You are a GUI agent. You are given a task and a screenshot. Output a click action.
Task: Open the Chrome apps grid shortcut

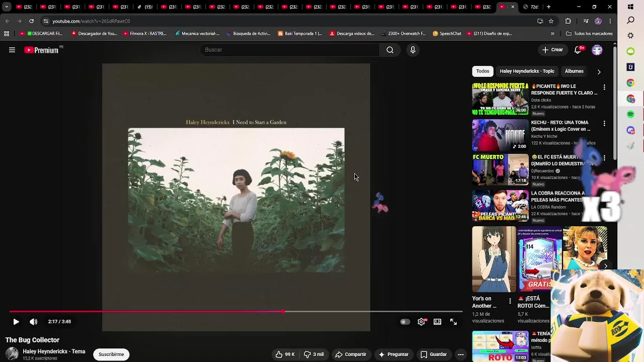(x=7, y=34)
